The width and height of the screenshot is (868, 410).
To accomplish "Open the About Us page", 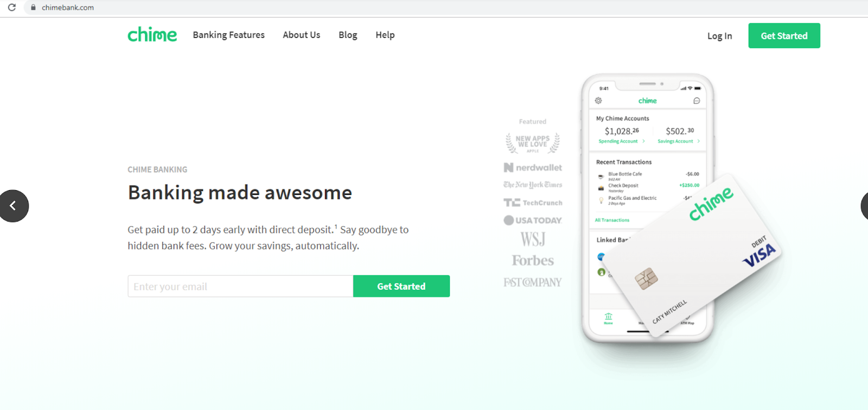I will tap(301, 35).
